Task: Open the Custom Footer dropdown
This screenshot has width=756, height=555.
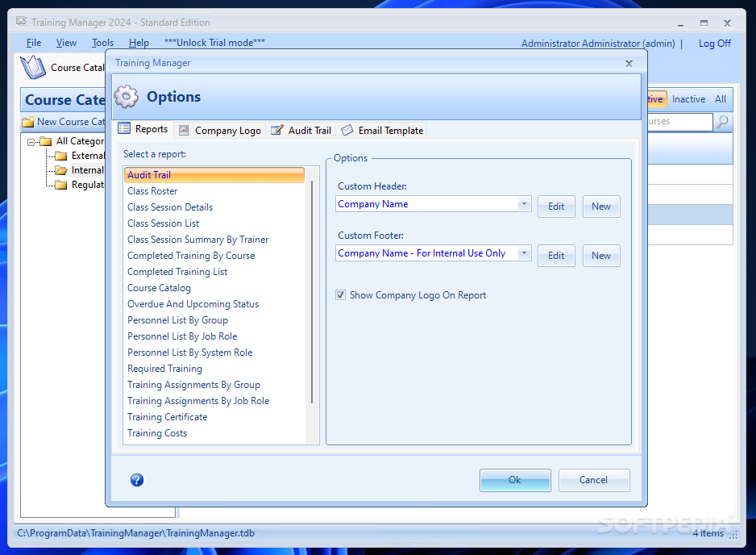Action: pos(524,253)
